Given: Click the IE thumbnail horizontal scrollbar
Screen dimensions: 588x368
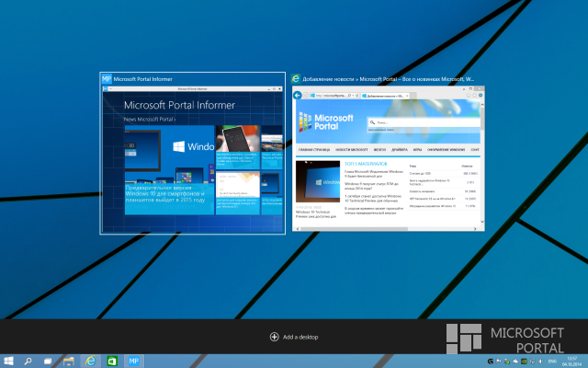Looking at the screenshot, I should [386, 229].
